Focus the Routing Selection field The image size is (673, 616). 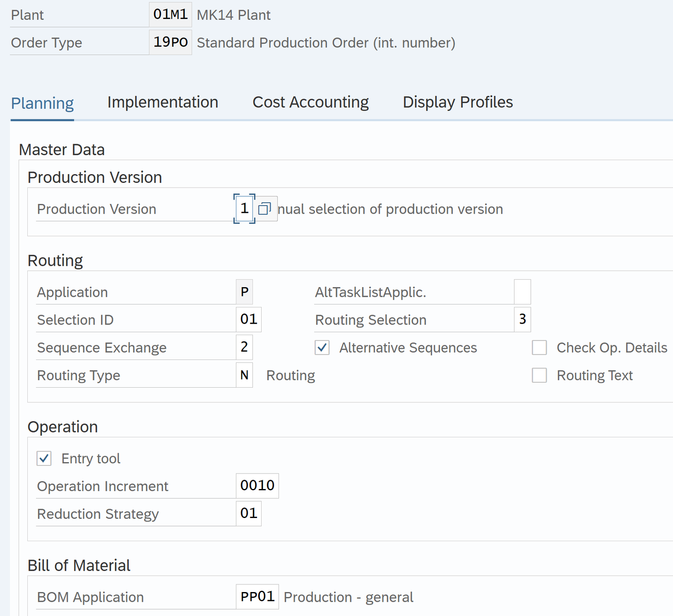(x=522, y=320)
